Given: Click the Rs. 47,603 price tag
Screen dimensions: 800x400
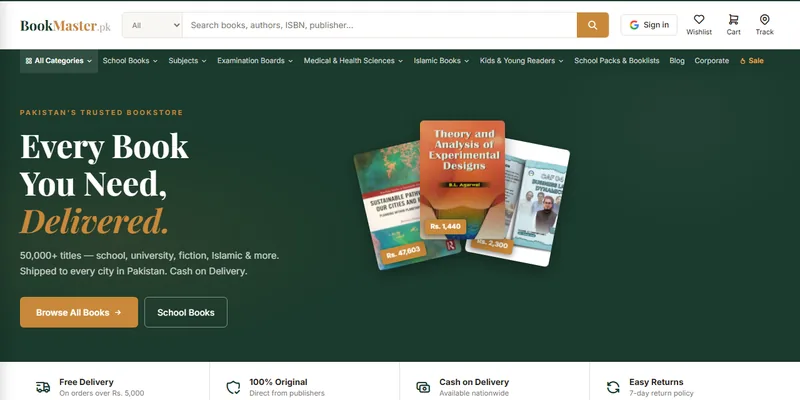Looking at the screenshot, I should 403,252.
